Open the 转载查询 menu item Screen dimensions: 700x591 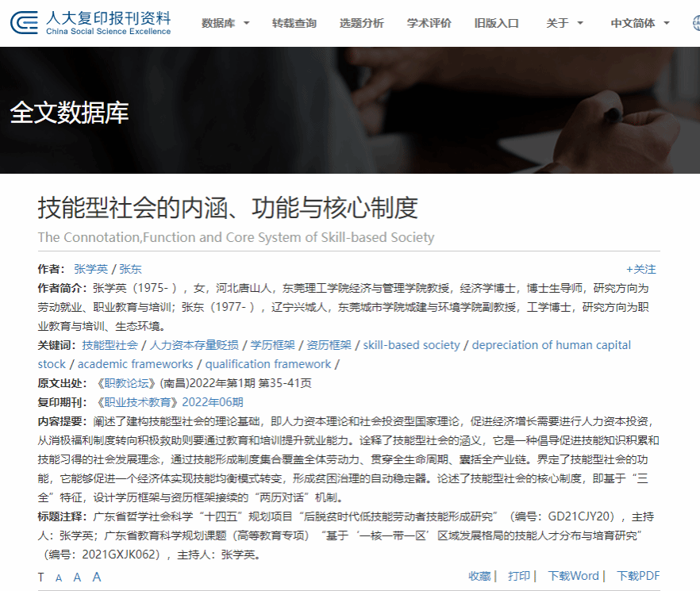coord(294,23)
